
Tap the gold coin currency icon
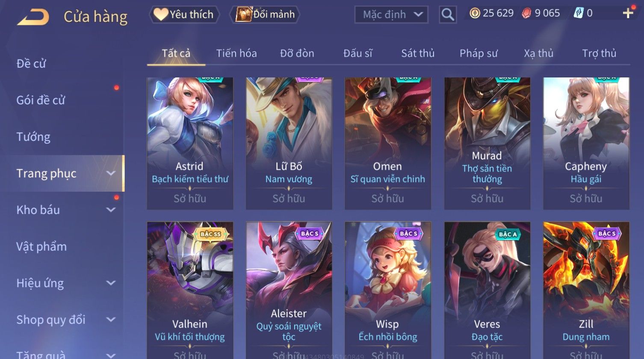[x=475, y=13]
